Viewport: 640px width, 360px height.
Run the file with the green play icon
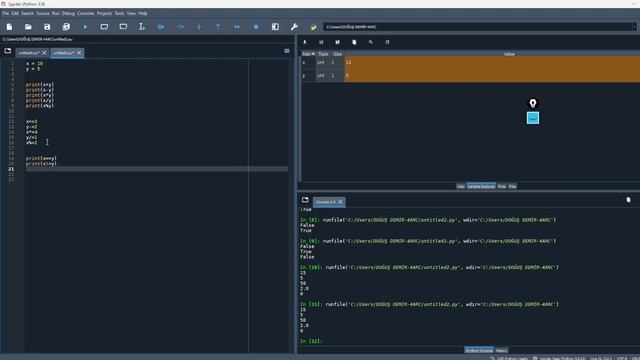tap(85, 27)
